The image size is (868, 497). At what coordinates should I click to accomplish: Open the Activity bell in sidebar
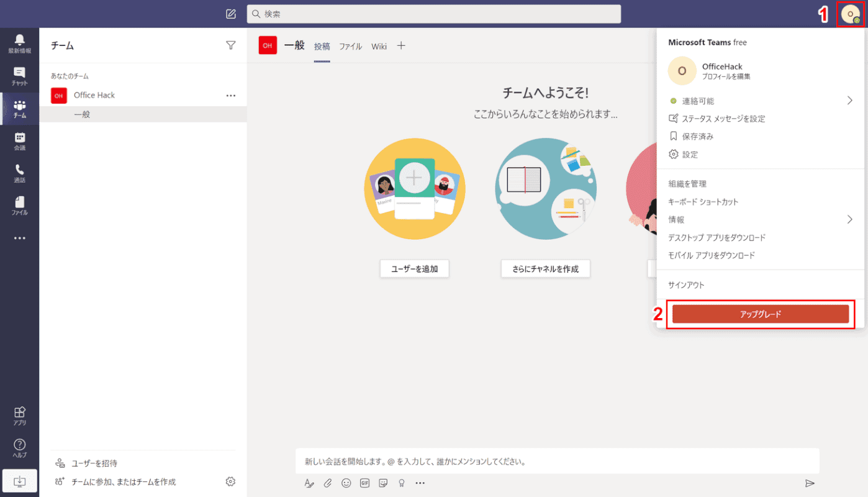pos(19,44)
